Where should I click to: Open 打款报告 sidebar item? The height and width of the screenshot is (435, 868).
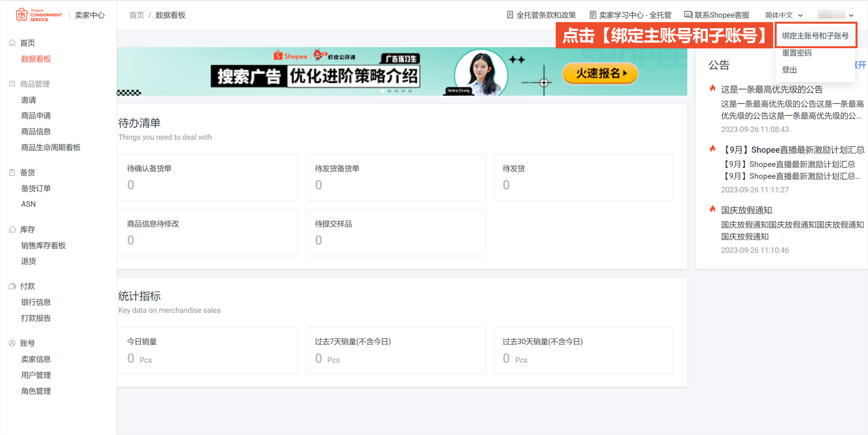click(36, 318)
